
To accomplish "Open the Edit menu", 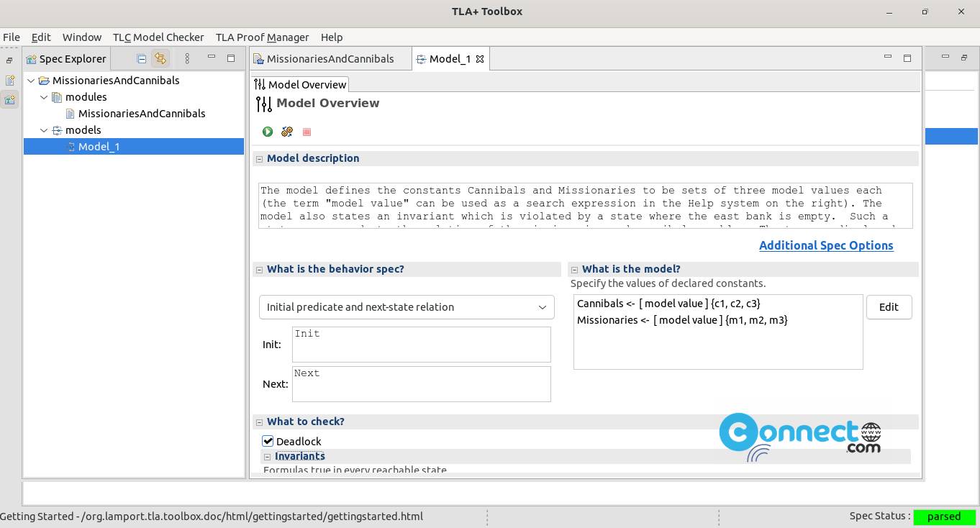I will pos(41,37).
